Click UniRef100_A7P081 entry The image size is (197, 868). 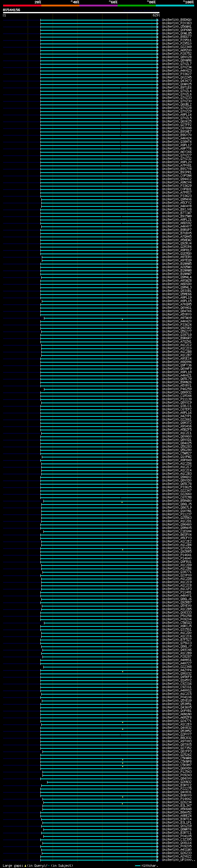pyautogui.click(x=176, y=165)
